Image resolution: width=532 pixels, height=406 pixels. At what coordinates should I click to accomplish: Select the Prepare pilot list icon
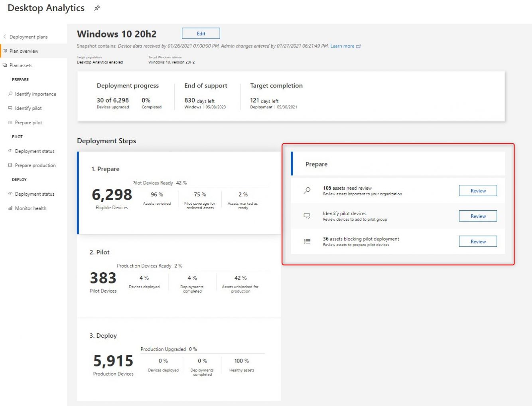click(10, 123)
